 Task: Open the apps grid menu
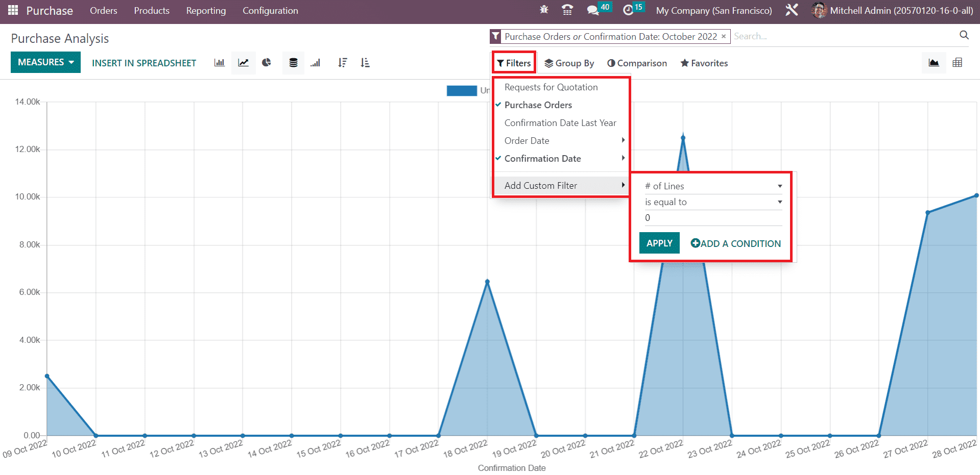[13, 10]
